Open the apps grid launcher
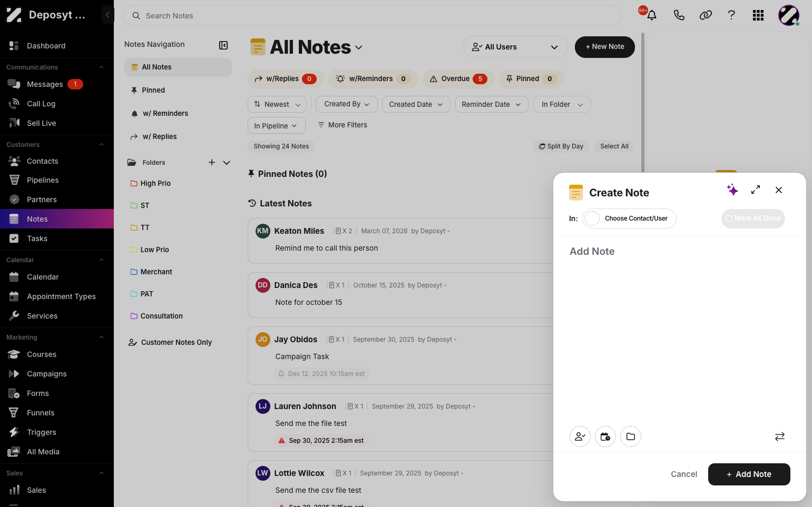Image resolution: width=812 pixels, height=507 pixels. click(758, 15)
